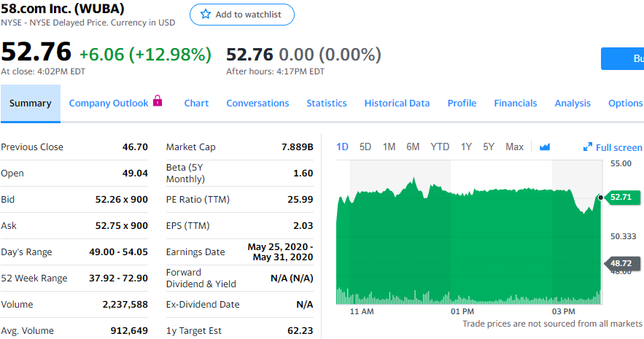Click the Add to watchlist button
Image resolution: width=644 pixels, height=339 pixels.
pos(241,15)
